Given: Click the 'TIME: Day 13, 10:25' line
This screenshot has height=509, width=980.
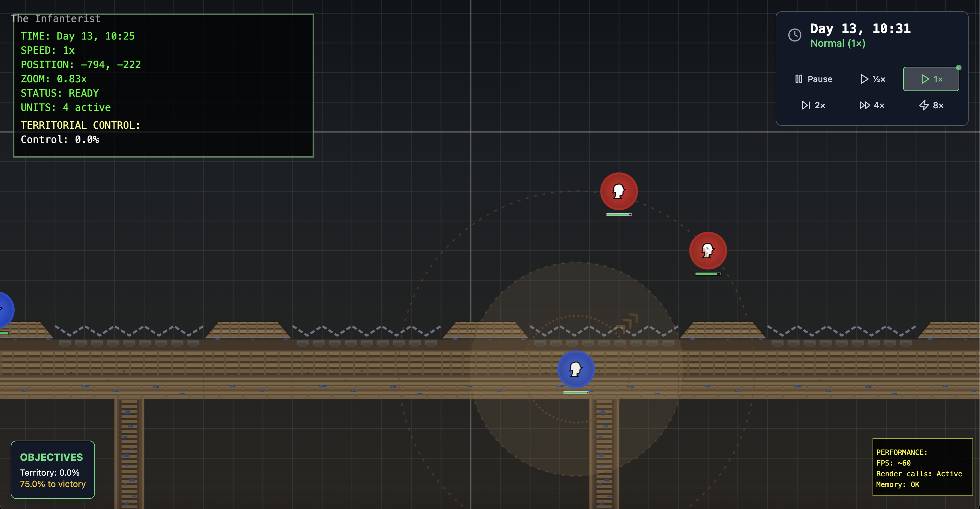Looking at the screenshot, I should pyautogui.click(x=78, y=36).
